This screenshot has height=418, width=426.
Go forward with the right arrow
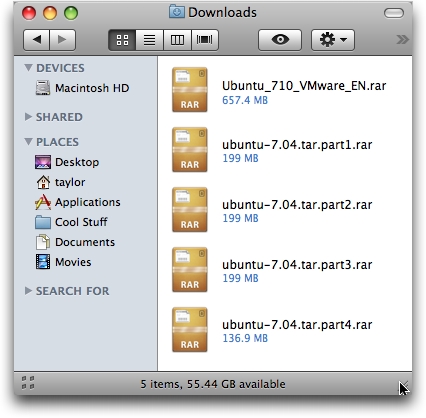pyautogui.click(x=63, y=40)
